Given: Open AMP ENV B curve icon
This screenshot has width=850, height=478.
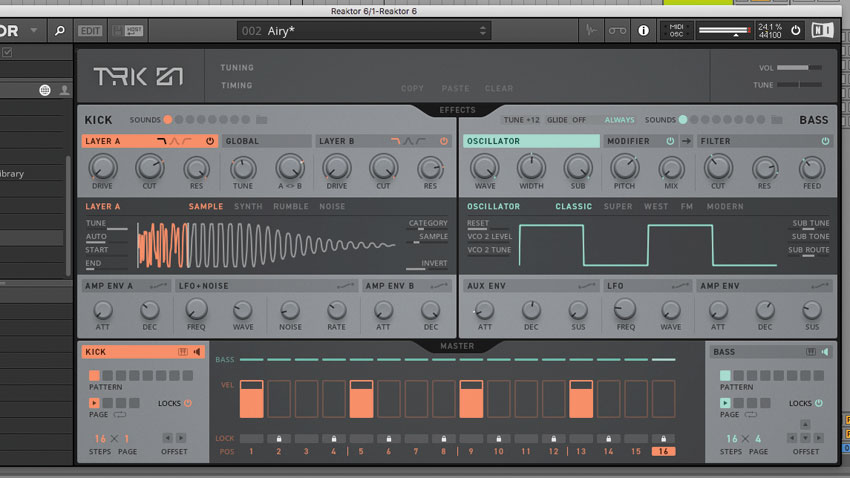Looking at the screenshot, I should click(x=439, y=286).
